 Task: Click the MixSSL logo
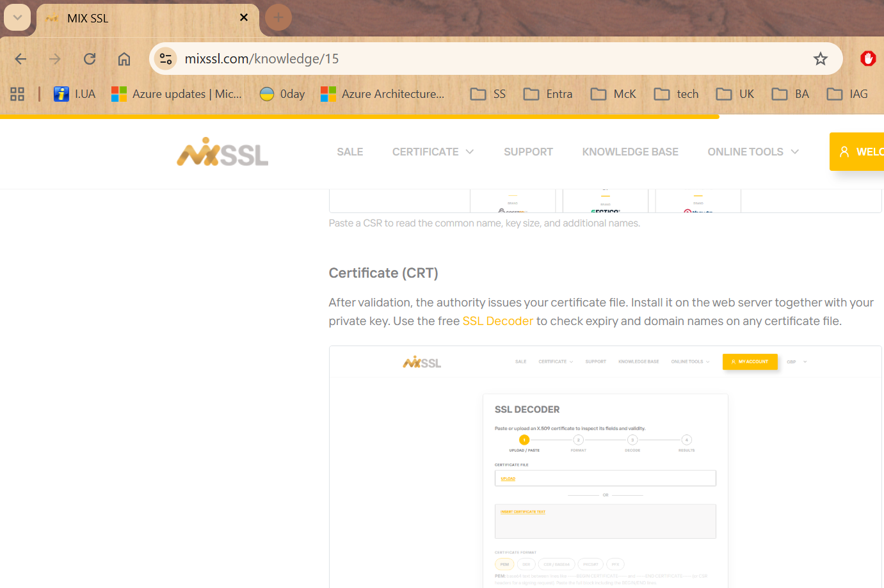(222, 152)
